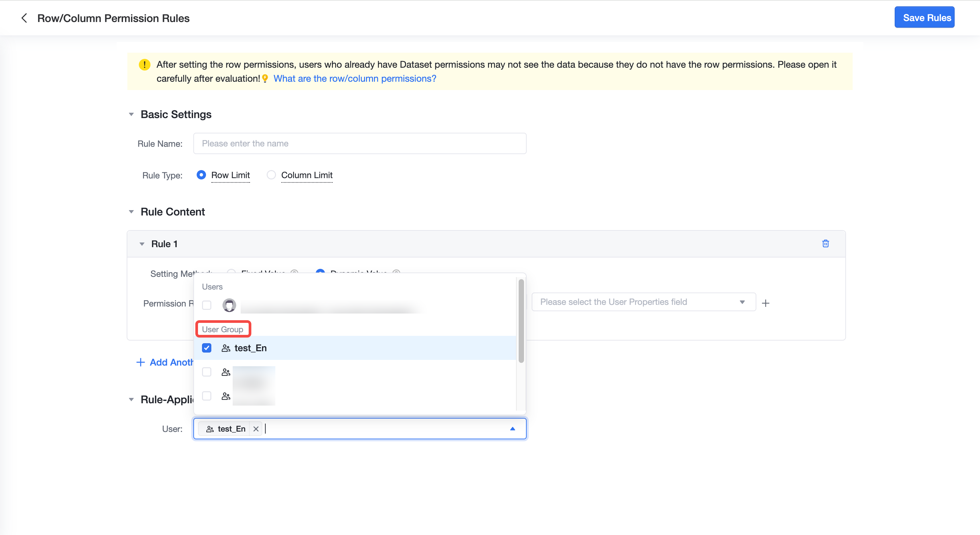980x535 pixels.
Task: Click the Save Rules button
Action: (x=924, y=18)
